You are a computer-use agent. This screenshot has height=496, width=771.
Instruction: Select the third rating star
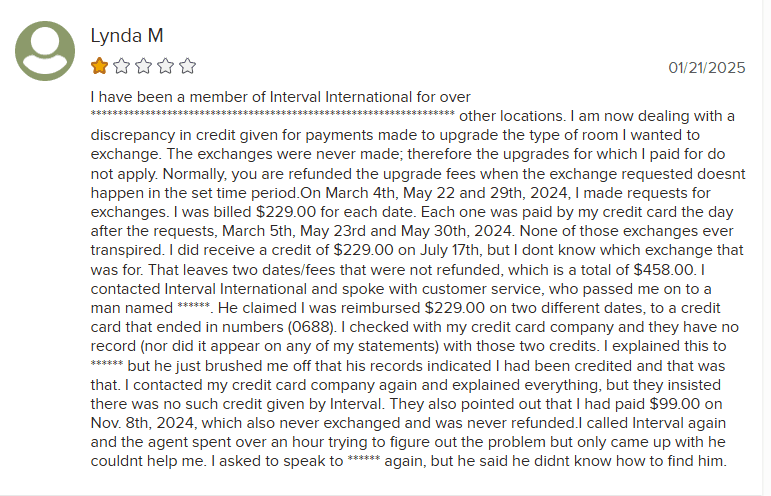pos(143,67)
